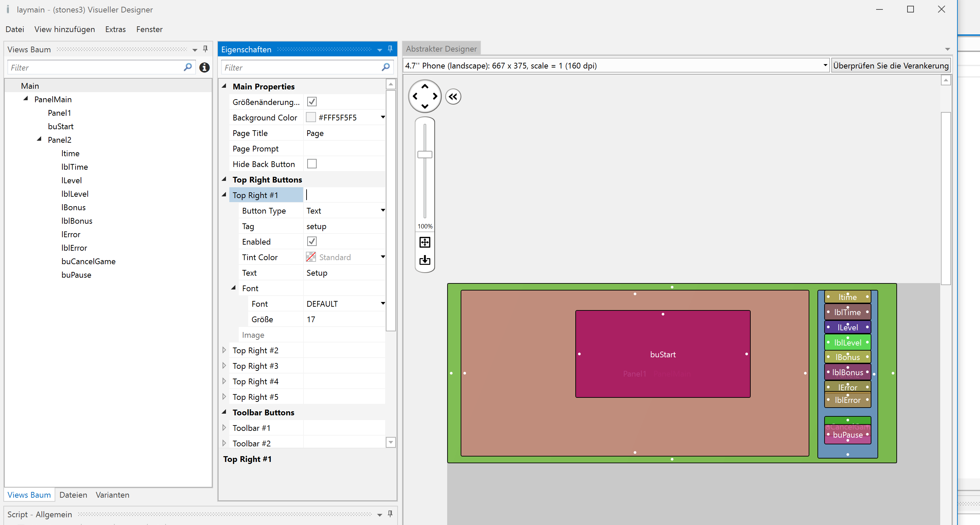Click Überprüfen Sie die Verankerung button
This screenshot has height=525, width=980.
(891, 65)
